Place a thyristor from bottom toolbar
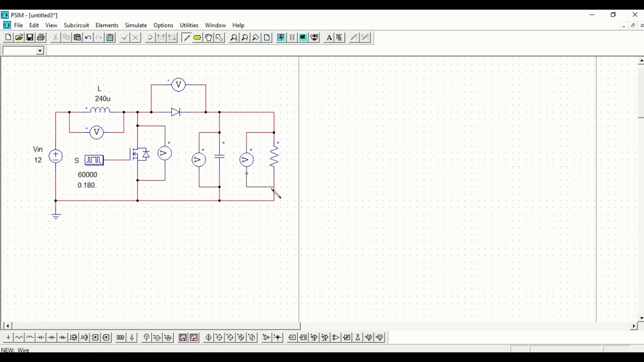The height and width of the screenshot is (362, 644). (x=63, y=337)
